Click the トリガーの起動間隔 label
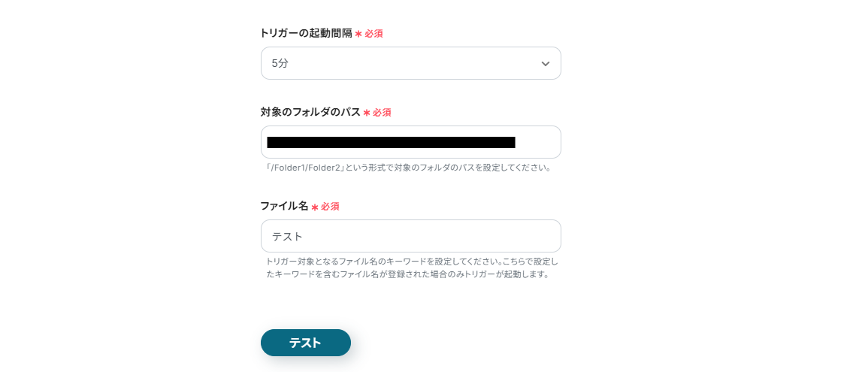 click(306, 33)
